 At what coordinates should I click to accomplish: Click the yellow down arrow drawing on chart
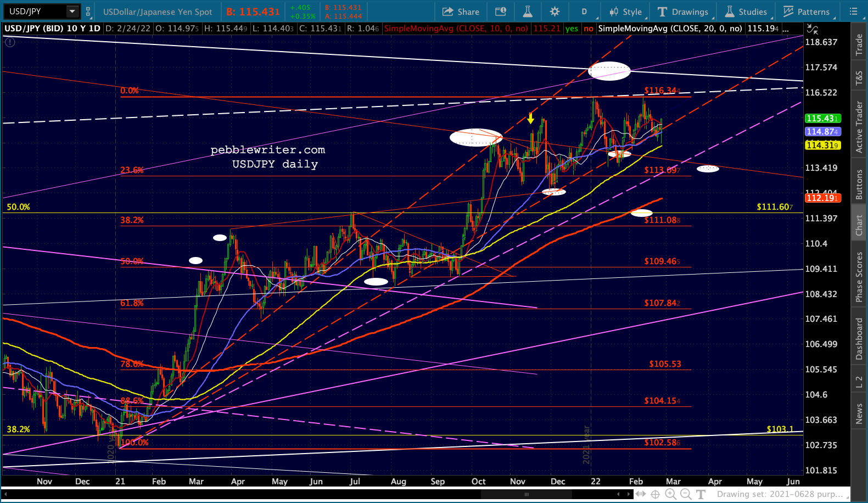(531, 118)
